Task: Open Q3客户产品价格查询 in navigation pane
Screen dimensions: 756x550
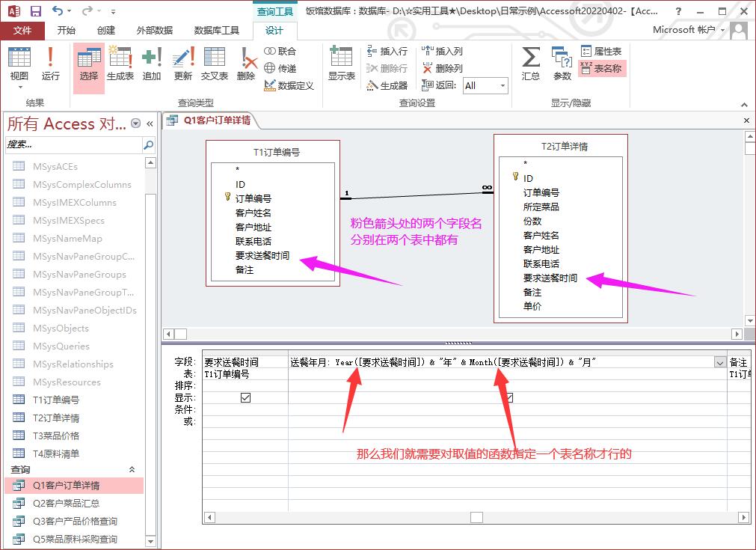Action: click(75, 521)
